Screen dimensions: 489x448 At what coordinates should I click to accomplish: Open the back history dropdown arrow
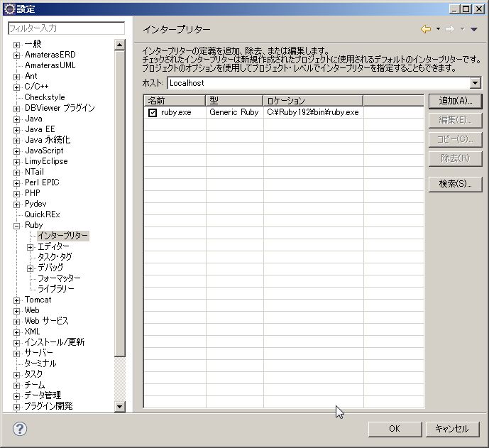[x=438, y=29]
